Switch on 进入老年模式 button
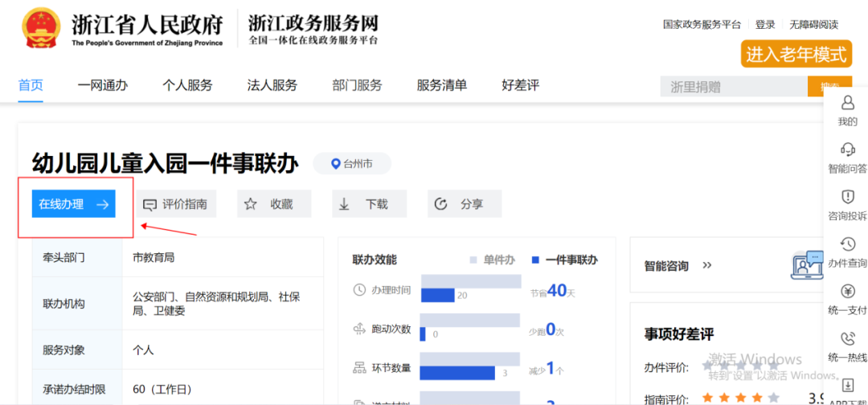 (x=796, y=55)
